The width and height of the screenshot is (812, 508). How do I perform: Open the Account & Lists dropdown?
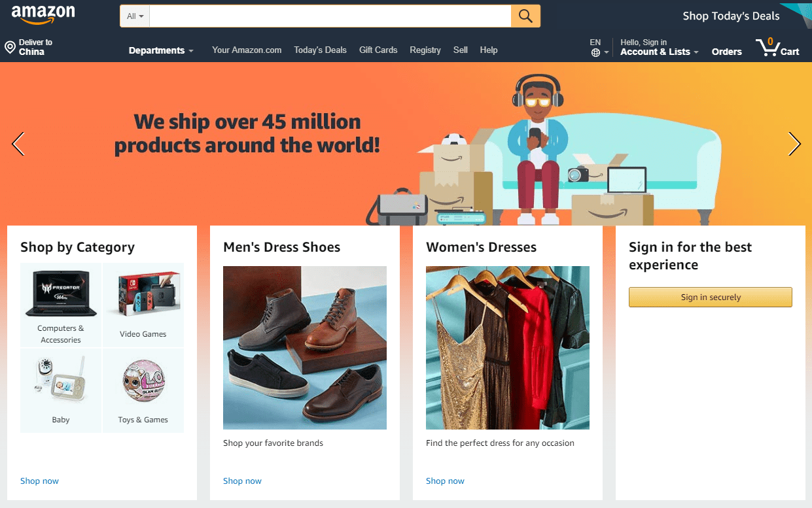click(659, 52)
